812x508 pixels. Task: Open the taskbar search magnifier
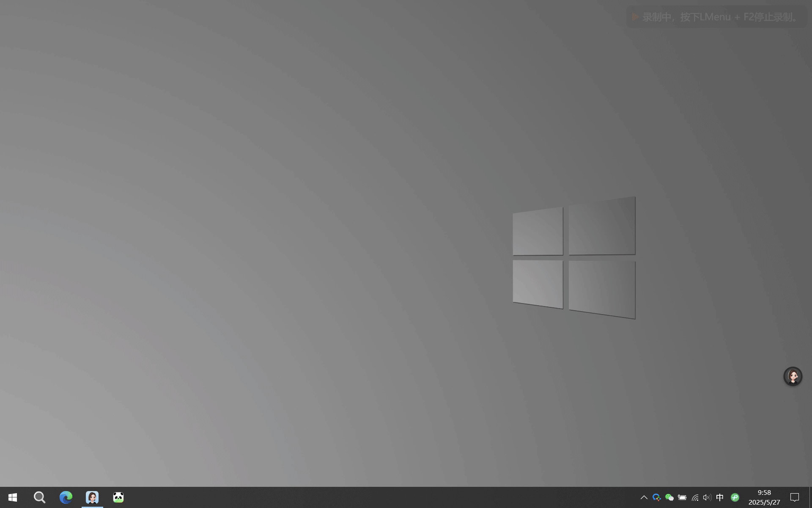tap(39, 497)
